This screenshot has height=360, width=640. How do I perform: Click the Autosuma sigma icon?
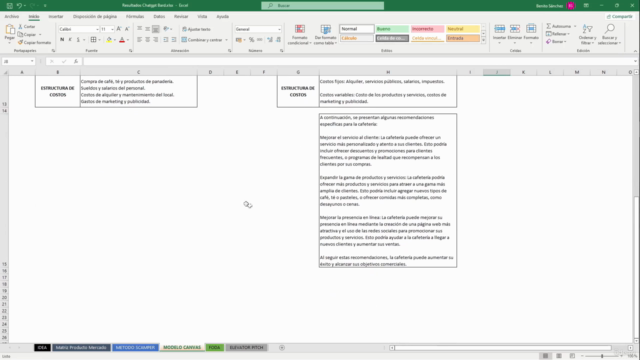click(x=549, y=26)
